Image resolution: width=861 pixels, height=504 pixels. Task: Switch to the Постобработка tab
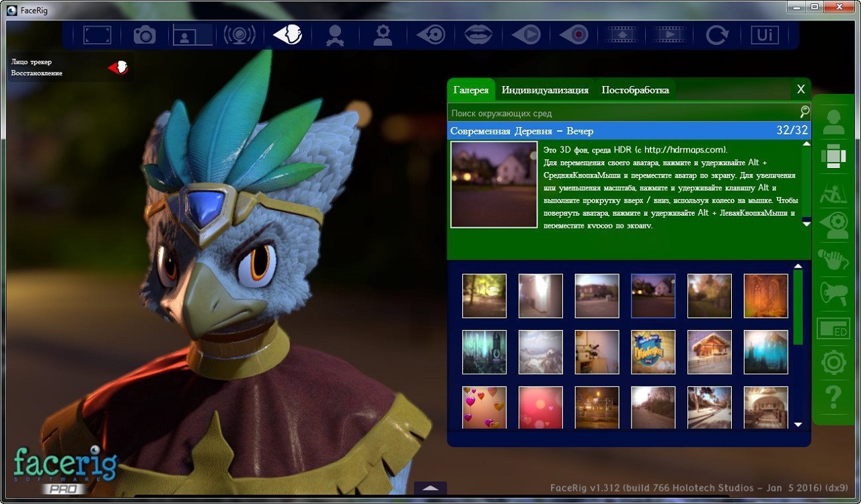[x=635, y=90]
